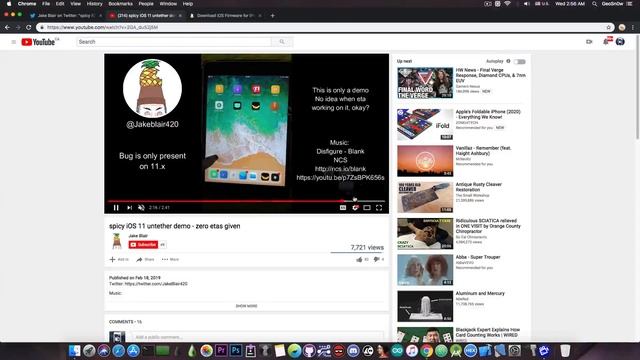The height and width of the screenshot is (360, 640).
Task: Subscribe to Jake Blair's channel
Action: tap(143, 244)
